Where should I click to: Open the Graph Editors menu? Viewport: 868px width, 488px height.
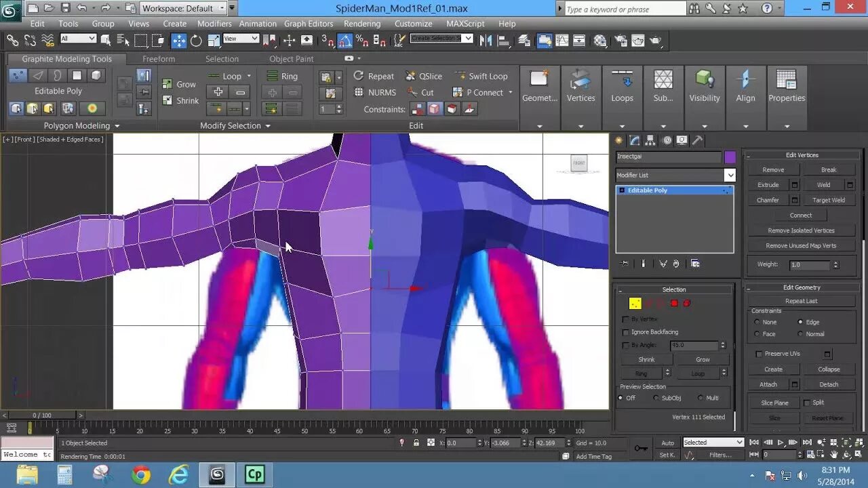(x=309, y=23)
